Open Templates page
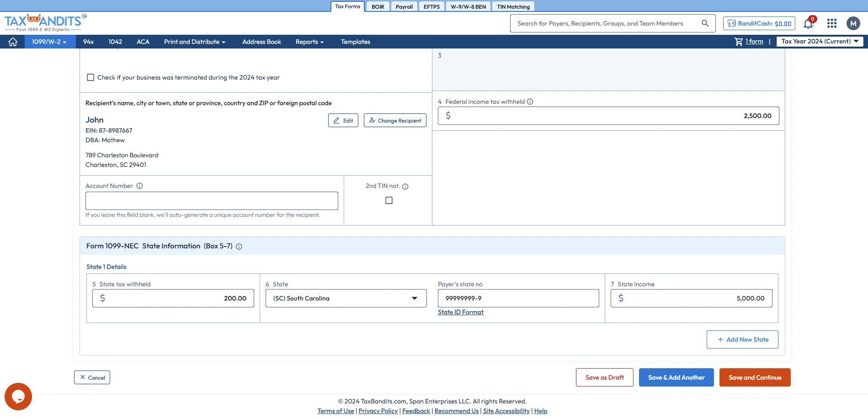Viewport: 868px width, 419px height. click(355, 42)
